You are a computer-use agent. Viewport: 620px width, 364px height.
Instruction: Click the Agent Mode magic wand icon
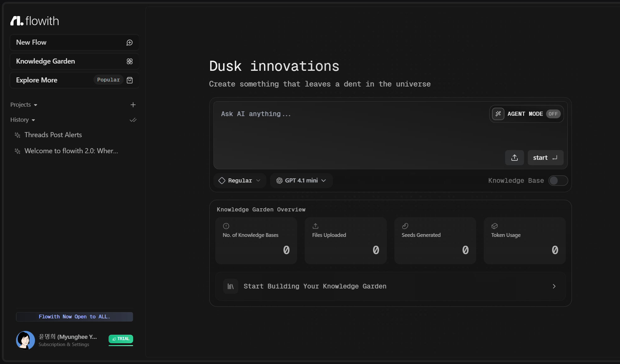[498, 114]
